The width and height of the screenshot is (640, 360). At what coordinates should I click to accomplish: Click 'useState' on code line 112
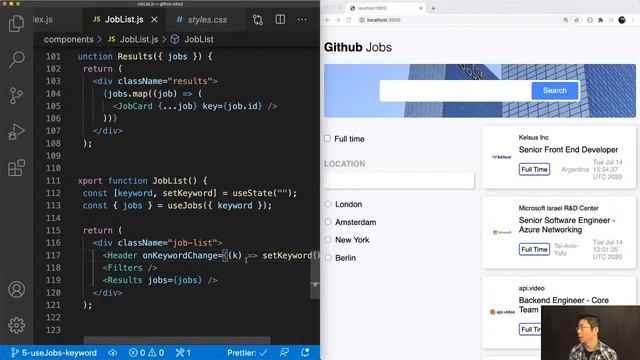253,193
